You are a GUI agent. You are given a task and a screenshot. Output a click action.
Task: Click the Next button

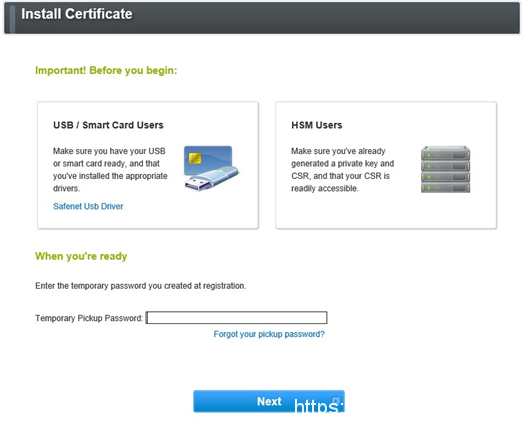click(269, 401)
